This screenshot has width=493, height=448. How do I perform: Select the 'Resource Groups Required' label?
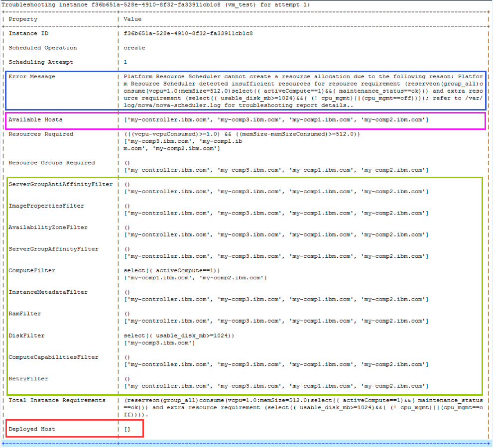52,163
